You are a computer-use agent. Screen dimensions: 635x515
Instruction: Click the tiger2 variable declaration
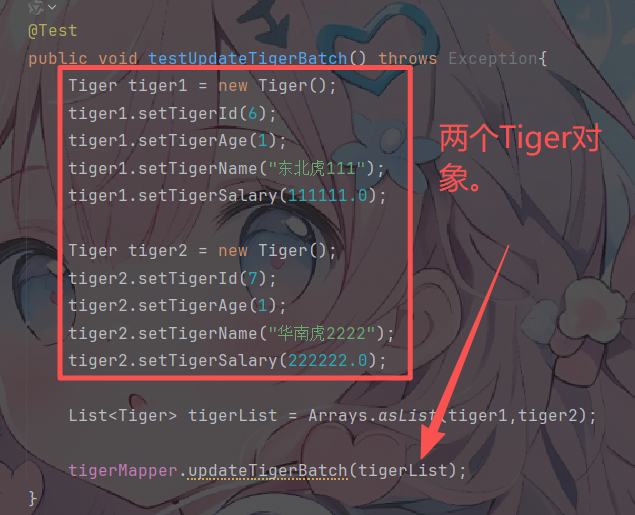pos(158,251)
